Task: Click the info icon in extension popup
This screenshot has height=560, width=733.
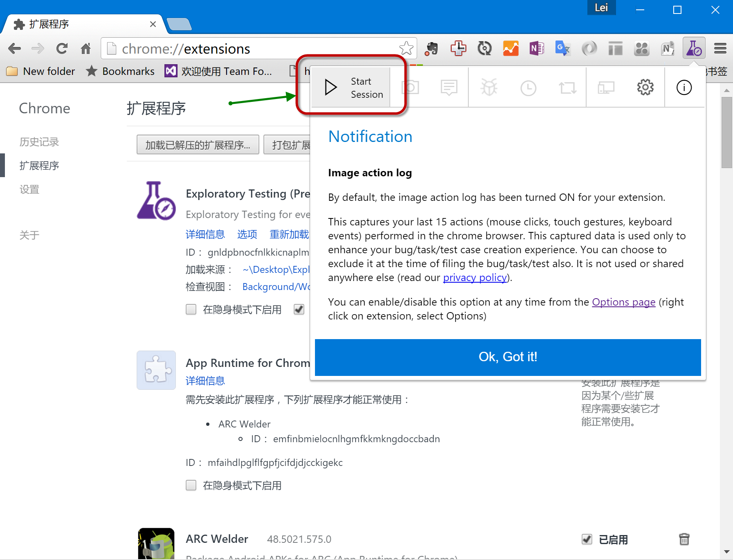Action: pos(684,87)
